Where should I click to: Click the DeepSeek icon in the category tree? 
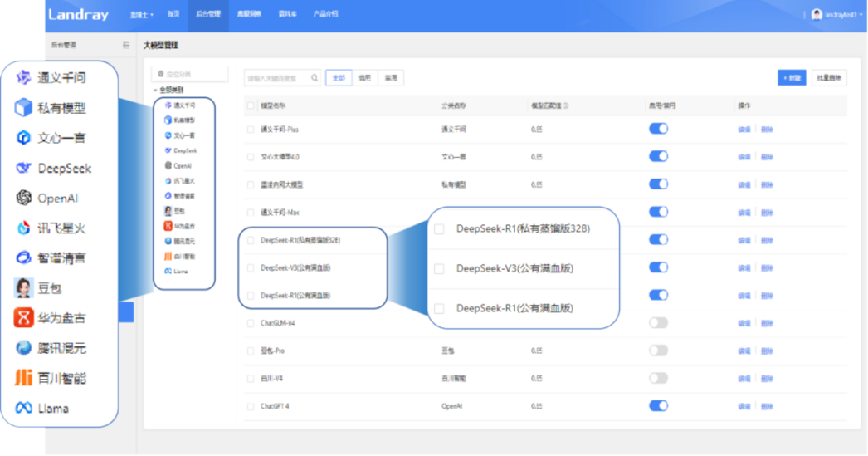coord(168,150)
